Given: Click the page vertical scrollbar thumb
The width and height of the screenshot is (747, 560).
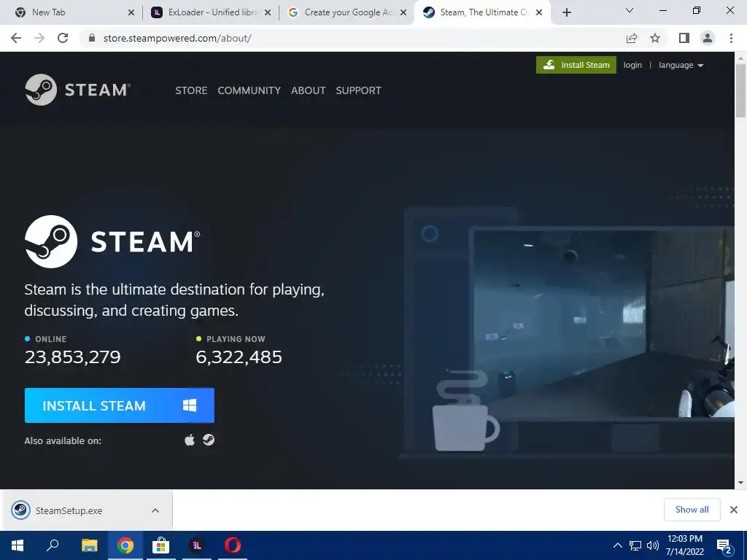Looking at the screenshot, I should tap(740, 90).
